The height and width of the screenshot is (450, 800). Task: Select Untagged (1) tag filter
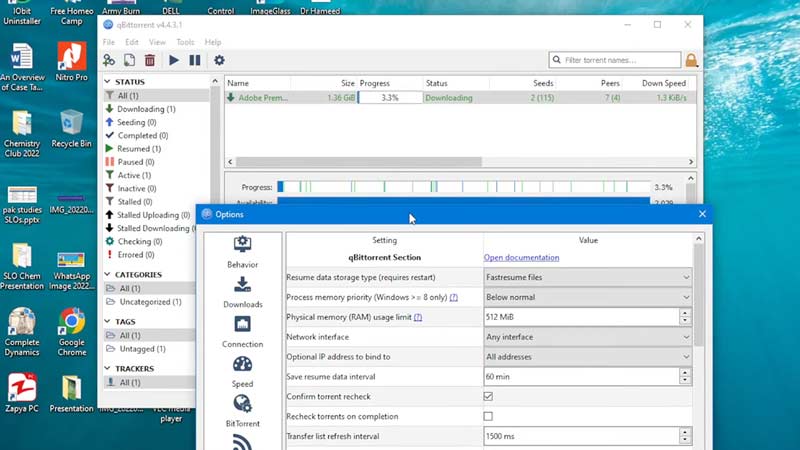click(142, 349)
